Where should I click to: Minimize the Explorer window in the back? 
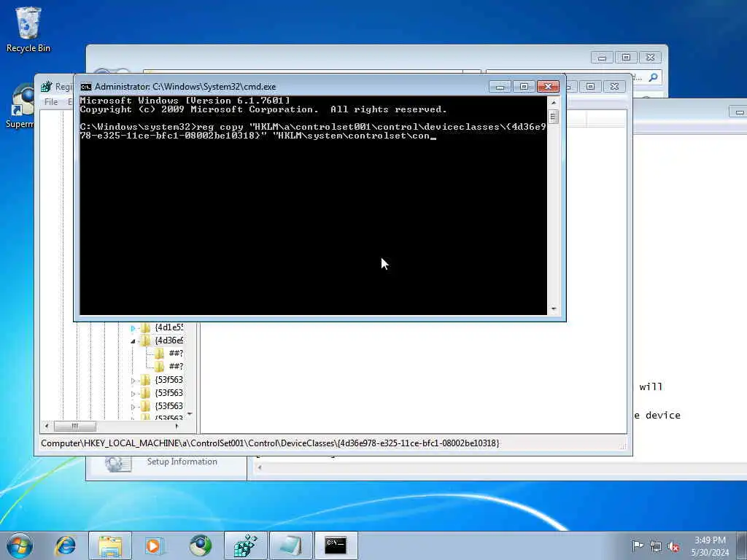pyautogui.click(x=602, y=58)
